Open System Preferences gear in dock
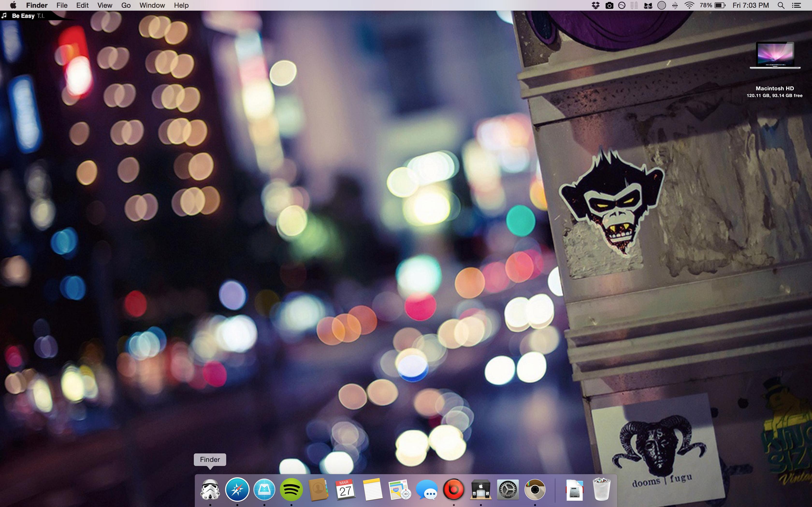The image size is (812, 507). (508, 490)
